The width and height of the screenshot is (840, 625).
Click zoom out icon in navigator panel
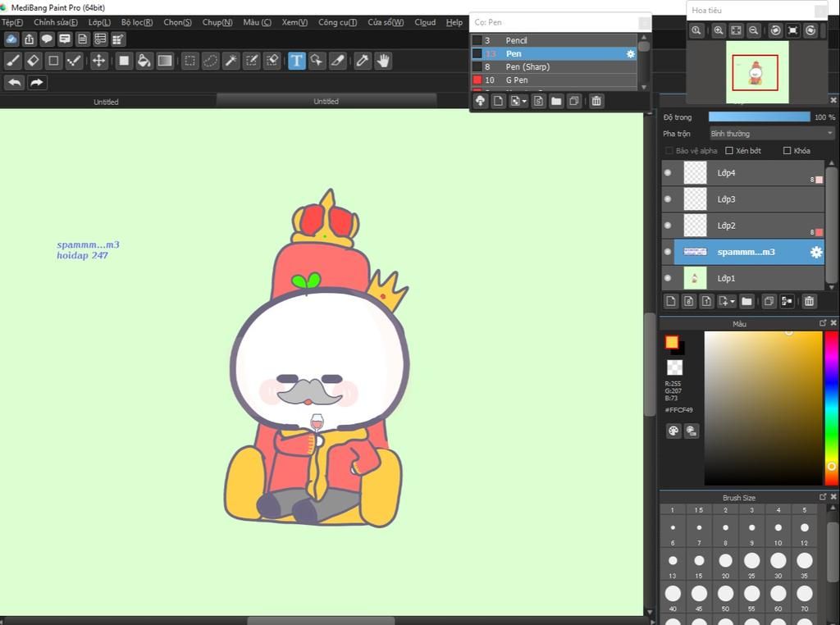754,30
